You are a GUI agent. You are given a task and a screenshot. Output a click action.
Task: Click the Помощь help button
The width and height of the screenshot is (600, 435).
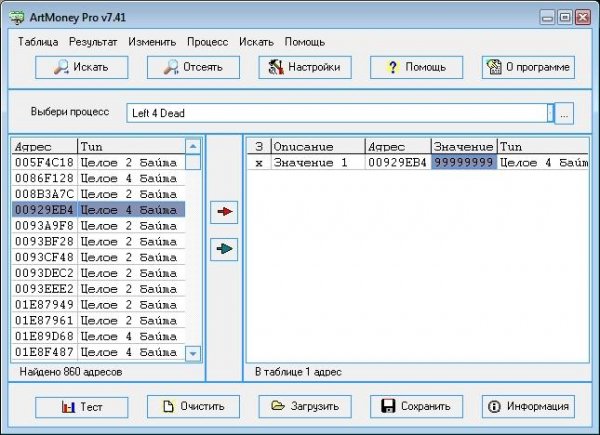point(416,67)
